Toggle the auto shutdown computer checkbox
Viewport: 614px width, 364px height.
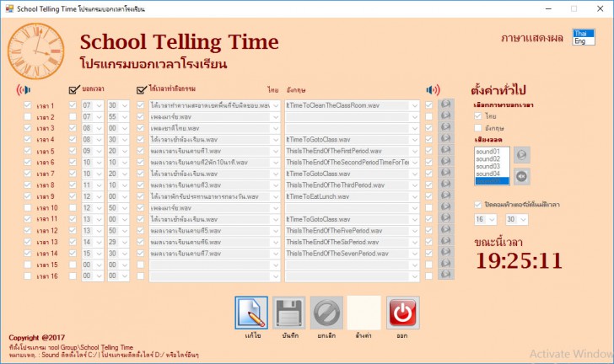(x=477, y=204)
